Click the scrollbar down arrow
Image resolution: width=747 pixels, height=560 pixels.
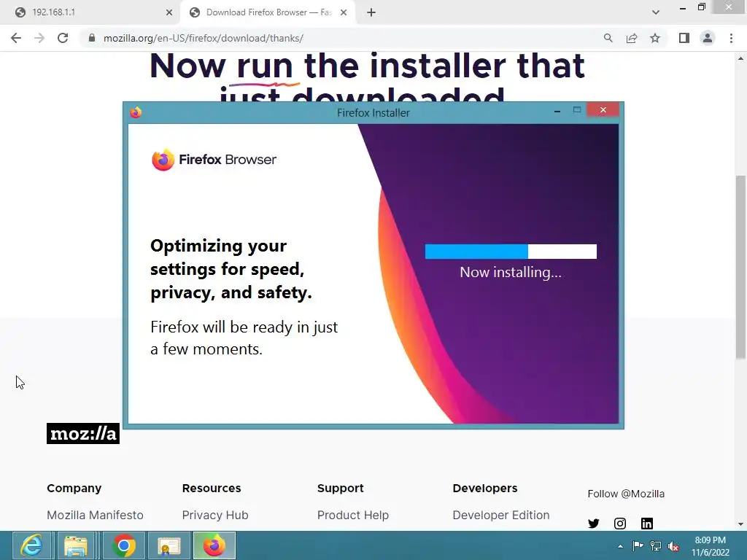click(x=741, y=524)
